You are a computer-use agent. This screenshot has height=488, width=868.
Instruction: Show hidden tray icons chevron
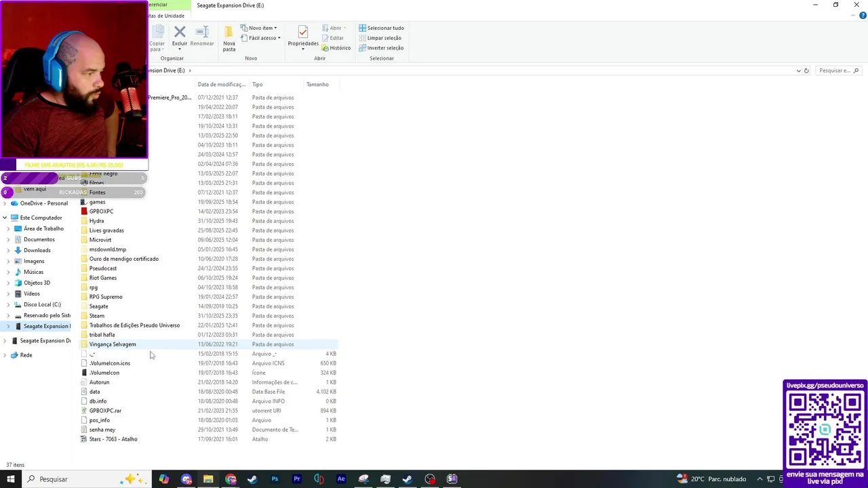[759, 479]
